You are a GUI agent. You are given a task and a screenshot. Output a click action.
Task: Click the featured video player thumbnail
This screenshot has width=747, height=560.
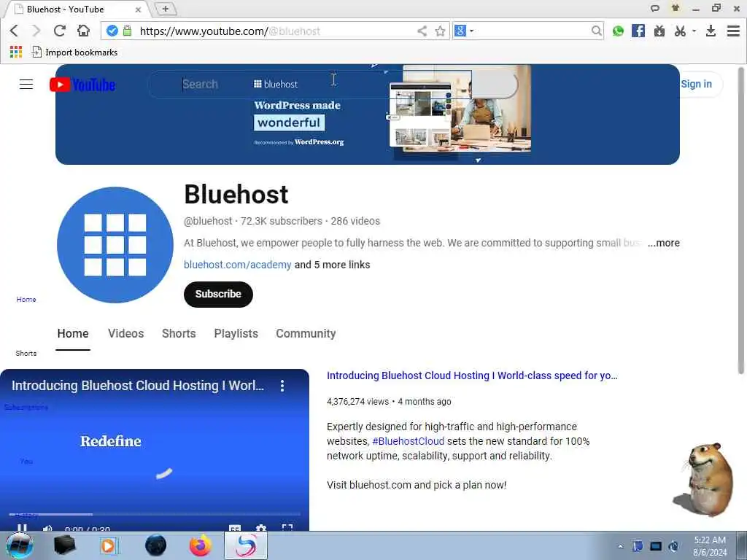pos(155,450)
